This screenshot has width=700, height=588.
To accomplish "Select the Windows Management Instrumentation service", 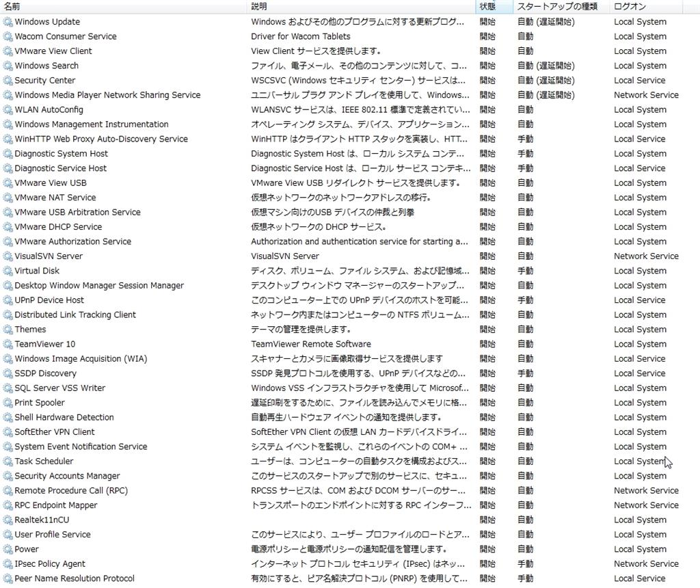I will coord(92,124).
